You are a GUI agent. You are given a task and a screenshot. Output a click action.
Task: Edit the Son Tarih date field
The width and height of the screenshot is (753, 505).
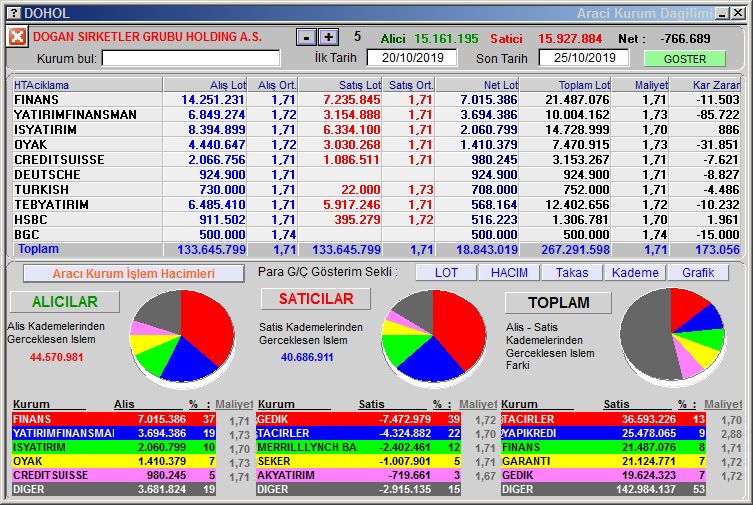click(x=584, y=58)
